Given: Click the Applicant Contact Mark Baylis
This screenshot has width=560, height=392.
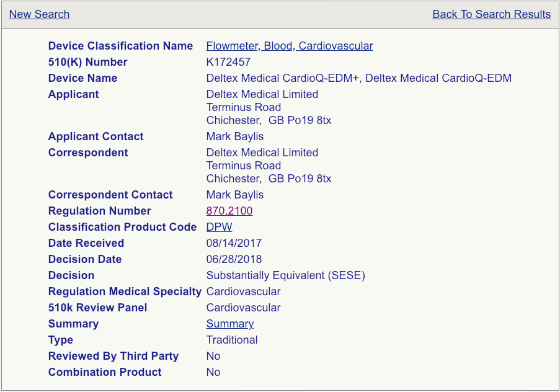Looking at the screenshot, I should point(234,136).
